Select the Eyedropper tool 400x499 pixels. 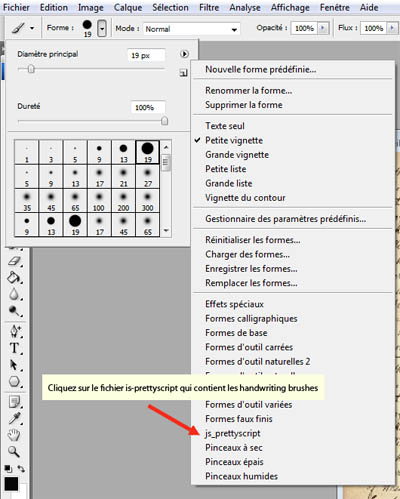pyautogui.click(x=14, y=419)
